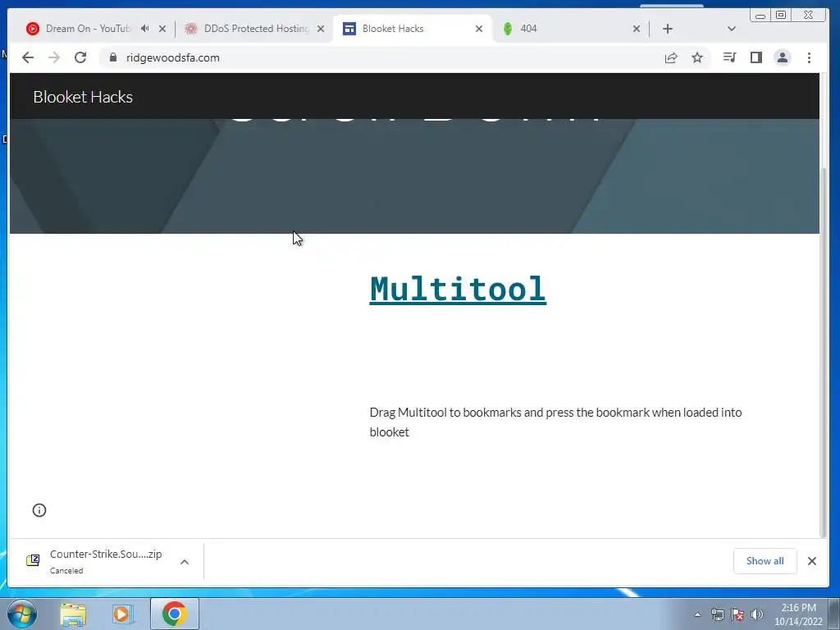Open the Multitool link
Viewport: 840px width, 630px height.
pyautogui.click(x=458, y=290)
